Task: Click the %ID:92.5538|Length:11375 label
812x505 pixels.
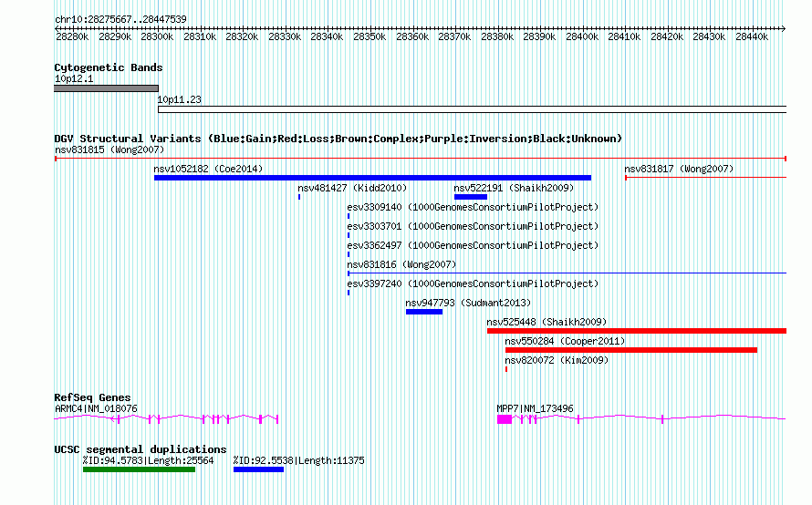Action: click(299, 460)
